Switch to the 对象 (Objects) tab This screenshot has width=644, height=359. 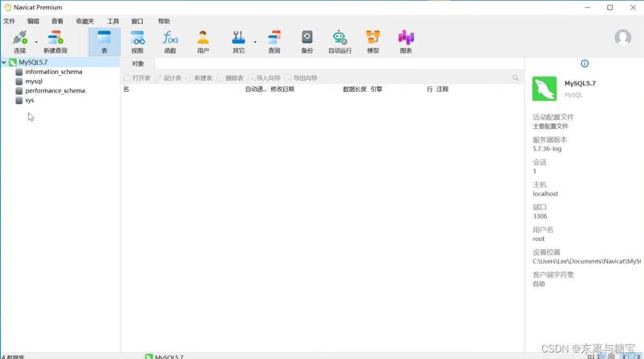tap(138, 64)
